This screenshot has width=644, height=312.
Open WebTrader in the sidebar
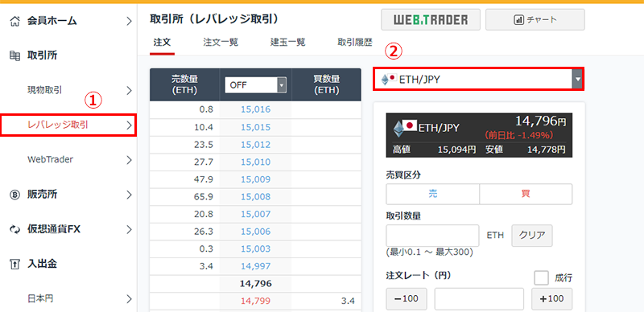click(x=50, y=160)
